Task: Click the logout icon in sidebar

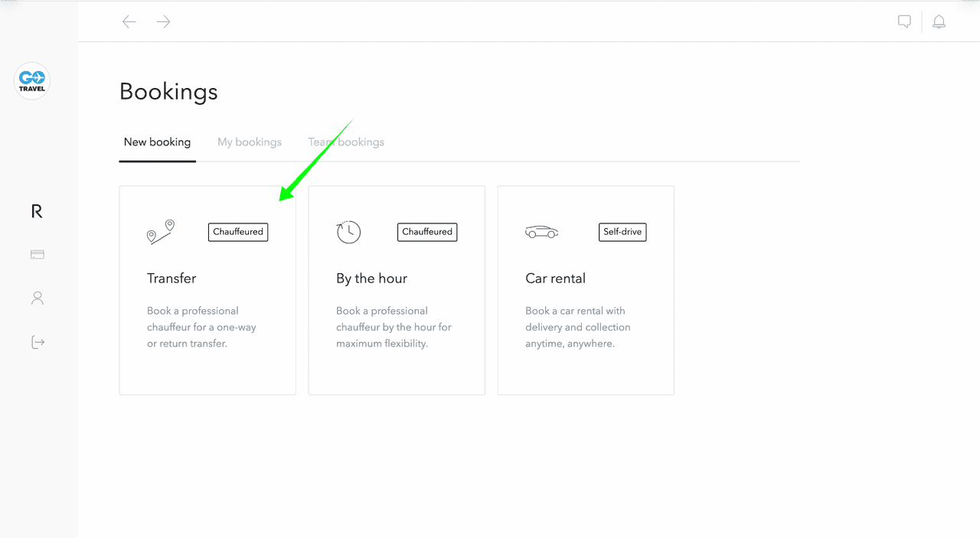Action: click(38, 342)
